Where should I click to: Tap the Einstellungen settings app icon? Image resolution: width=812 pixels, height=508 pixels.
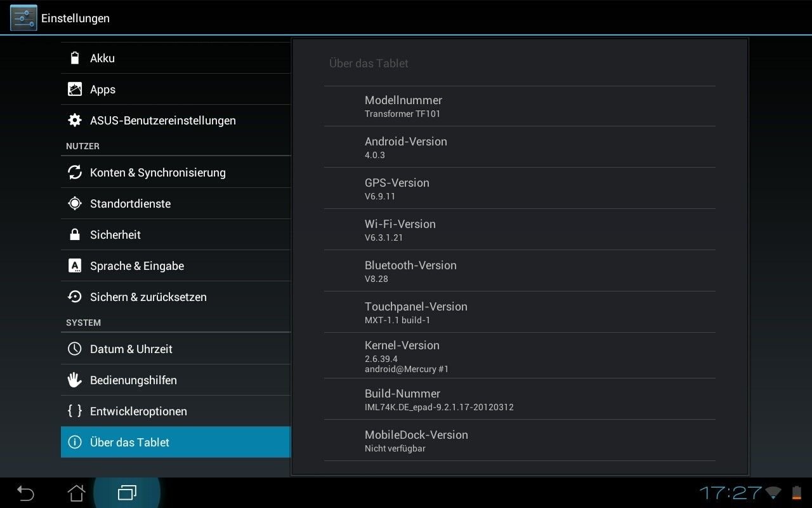[x=23, y=17]
